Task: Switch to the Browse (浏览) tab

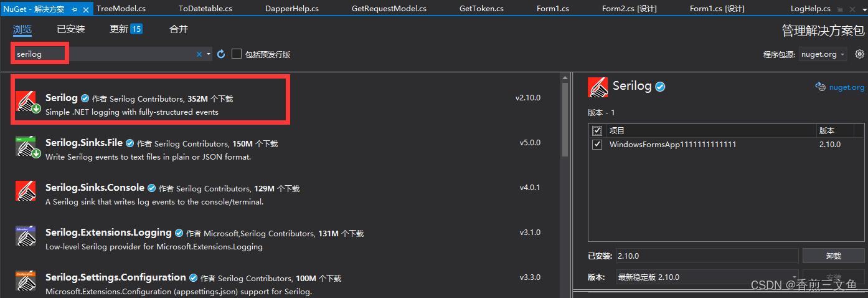Action: [x=22, y=29]
